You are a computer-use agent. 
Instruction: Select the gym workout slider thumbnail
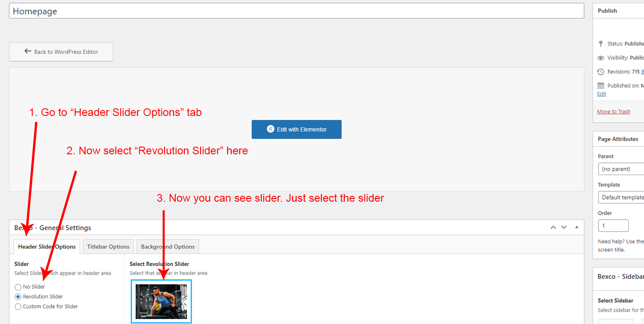[x=161, y=301]
